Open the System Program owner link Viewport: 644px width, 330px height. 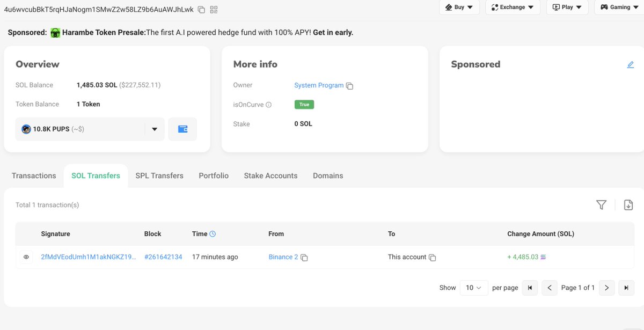[319, 85]
